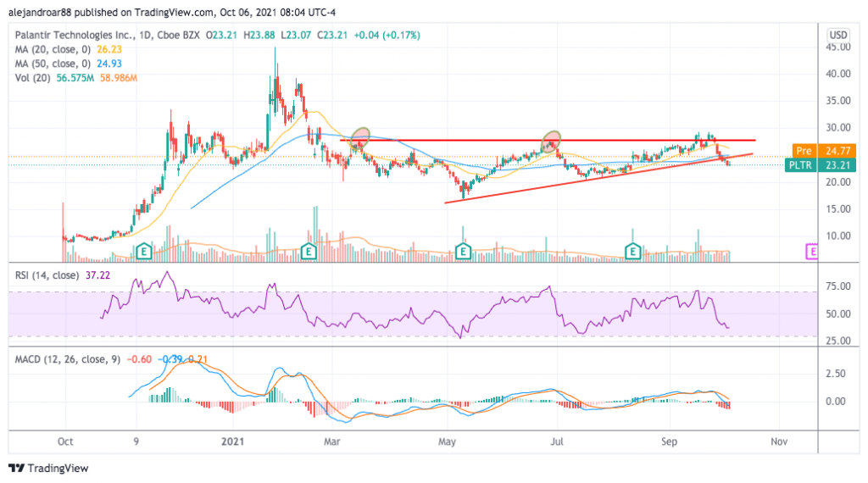Click the MACD (12, 26, close, 9) legend

(68, 359)
